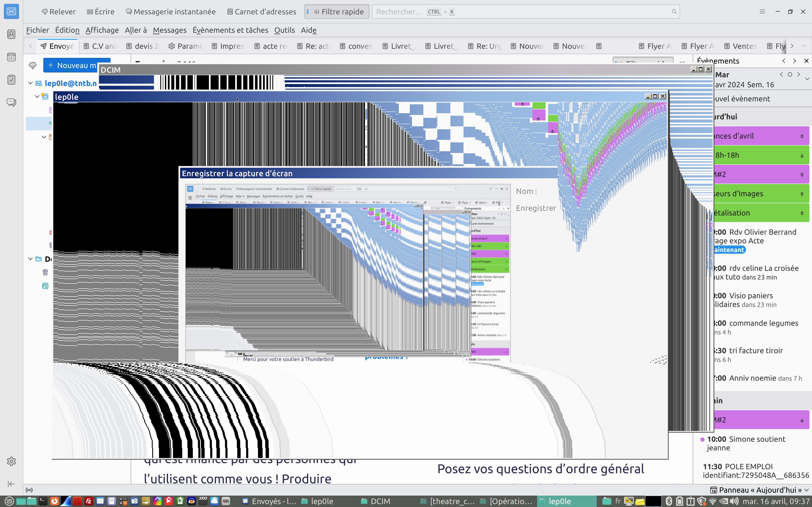The width and height of the screenshot is (812, 507).
Task: Click the Mail space icon
Action: point(11,11)
